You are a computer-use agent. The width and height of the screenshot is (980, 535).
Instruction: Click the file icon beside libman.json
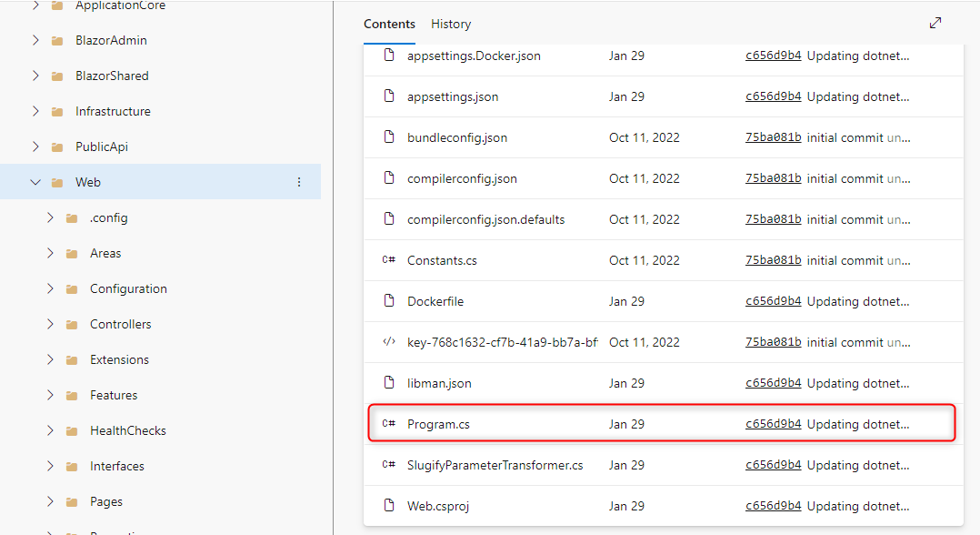tap(389, 383)
